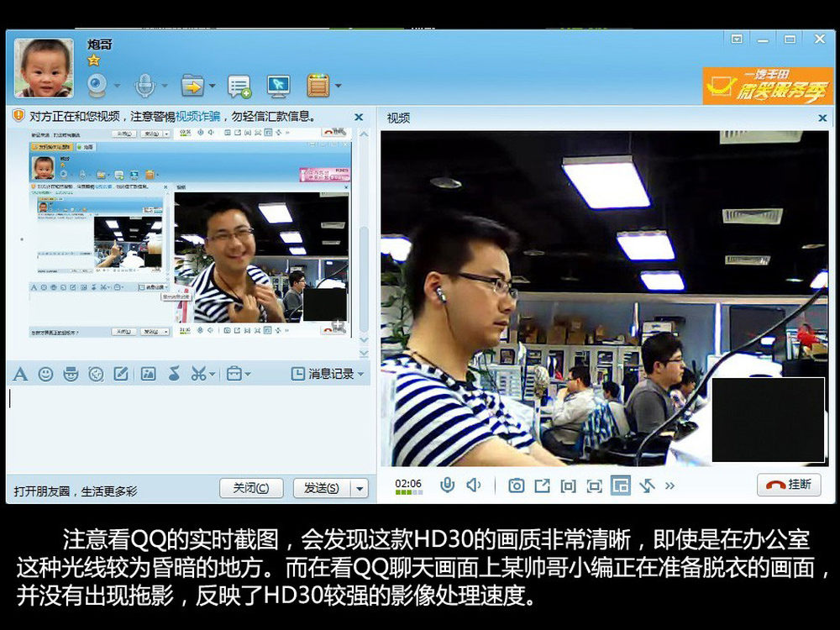840x630 pixels.
Task: Expand voice call options arrow
Action: pyautogui.click(x=165, y=85)
